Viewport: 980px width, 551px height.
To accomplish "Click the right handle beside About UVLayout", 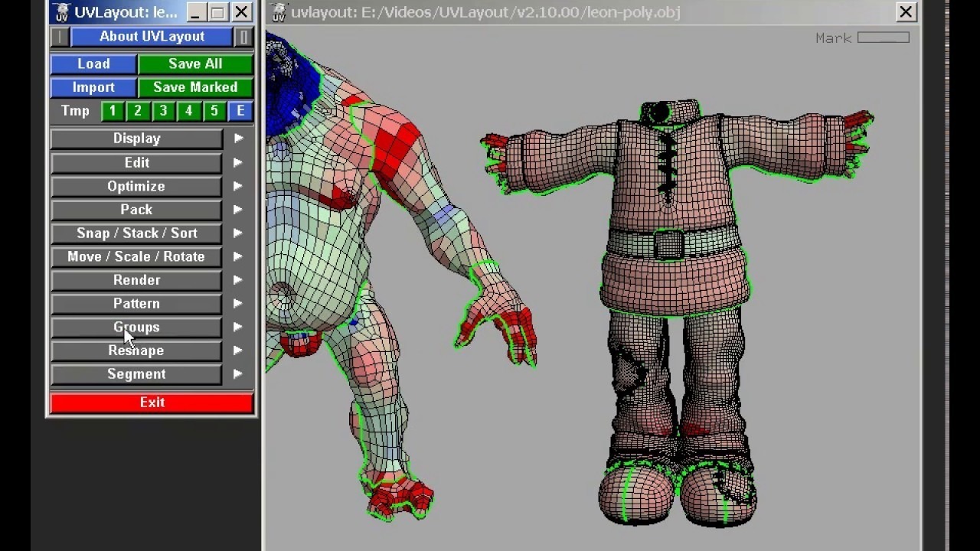I will coord(243,37).
